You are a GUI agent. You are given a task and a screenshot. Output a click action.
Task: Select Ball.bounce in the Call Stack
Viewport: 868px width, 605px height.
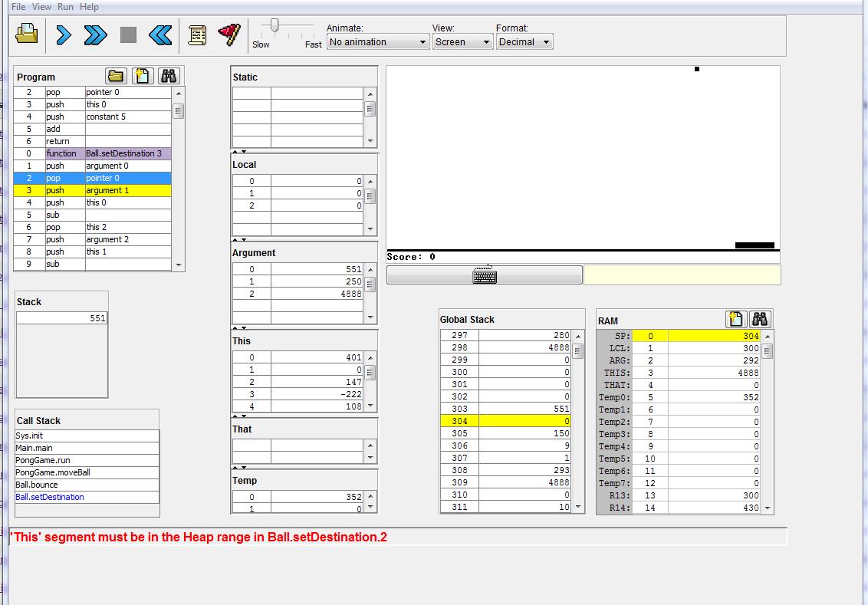pyautogui.click(x=37, y=485)
